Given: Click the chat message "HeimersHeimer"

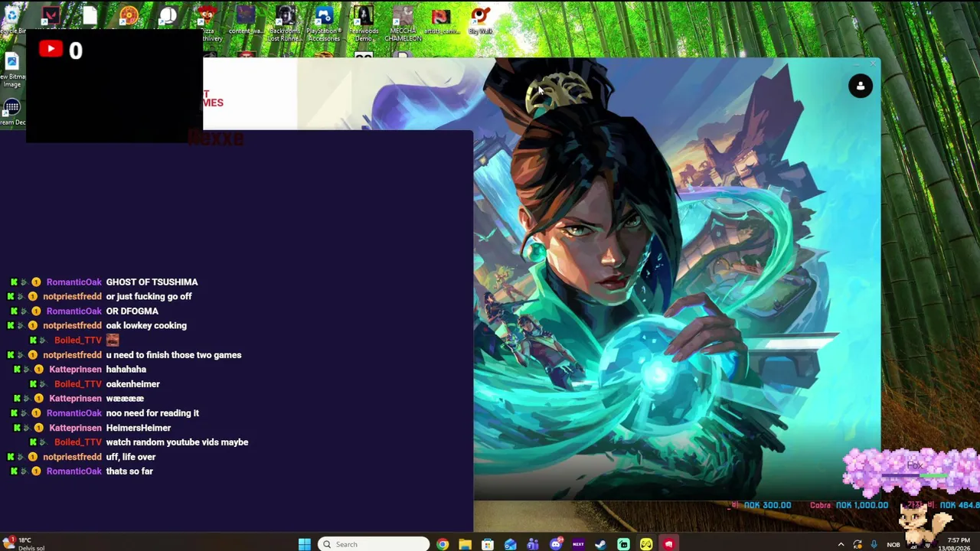Looking at the screenshot, I should [x=138, y=428].
